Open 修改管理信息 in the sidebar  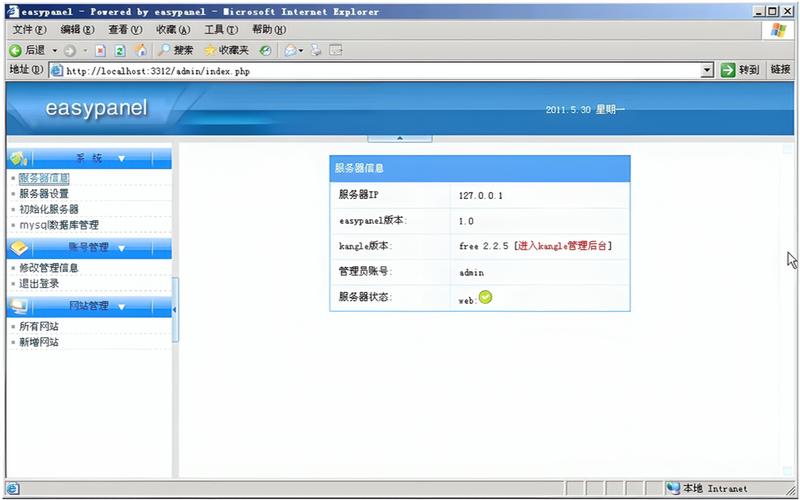click(49, 268)
